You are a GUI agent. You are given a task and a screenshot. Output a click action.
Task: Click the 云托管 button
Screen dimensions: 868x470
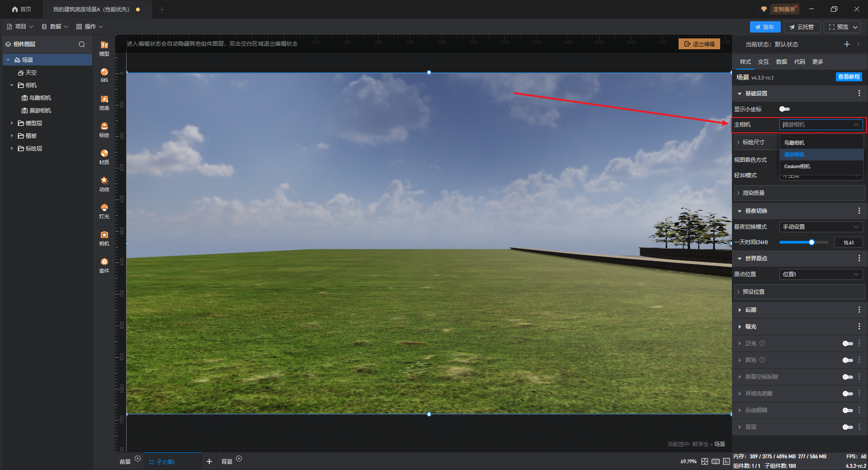click(x=802, y=27)
